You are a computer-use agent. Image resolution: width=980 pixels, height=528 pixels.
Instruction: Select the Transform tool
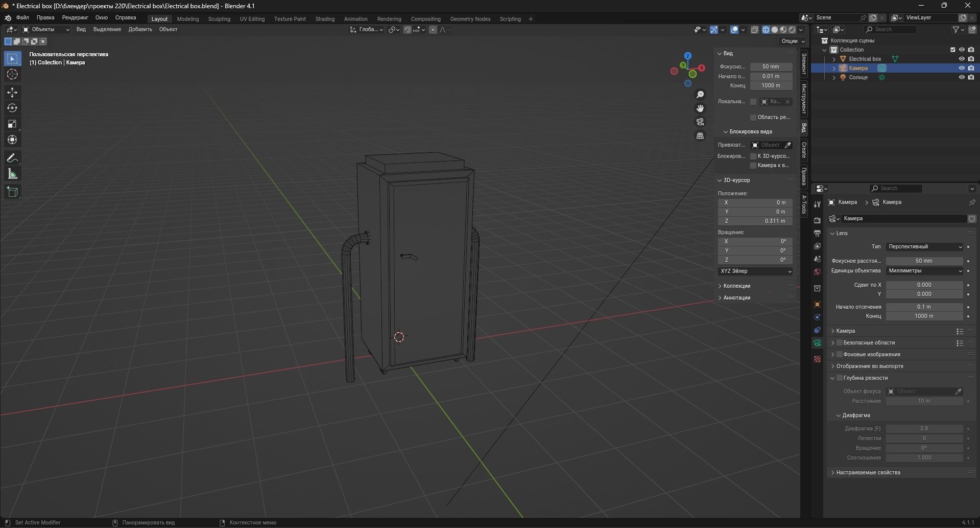tap(12, 140)
